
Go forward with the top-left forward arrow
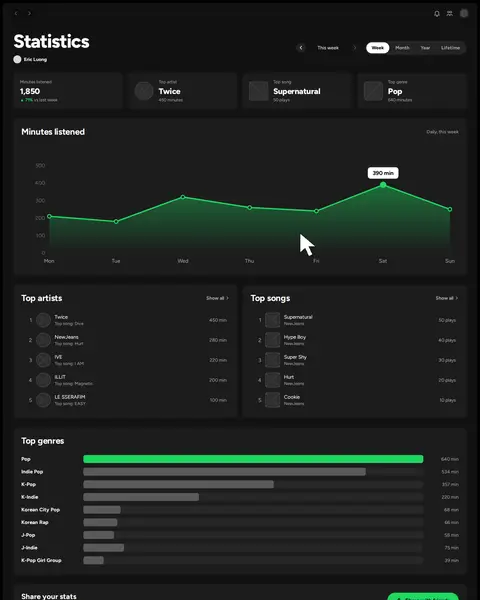pos(29,13)
